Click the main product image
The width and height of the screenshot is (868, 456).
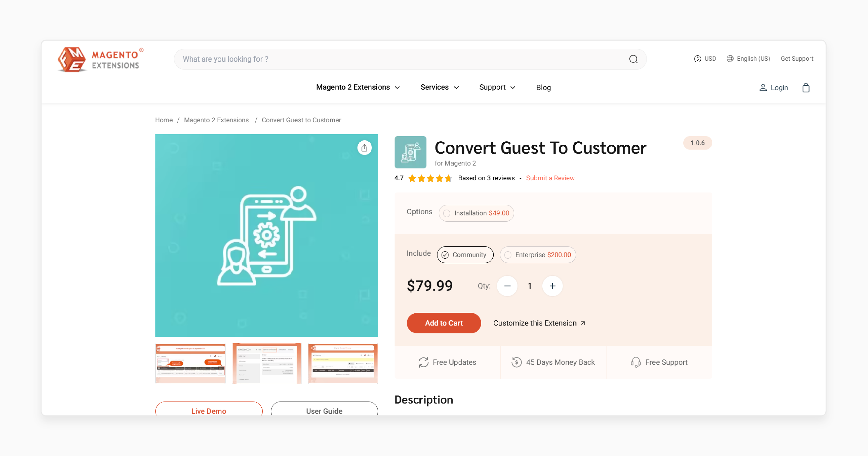pyautogui.click(x=266, y=236)
